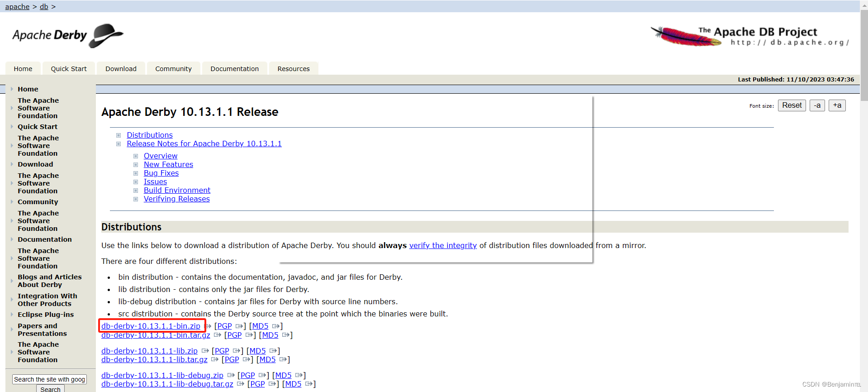Download db-derby-10.13.1.1-bin.zip
Viewport: 868px width, 392px height.
151,326
